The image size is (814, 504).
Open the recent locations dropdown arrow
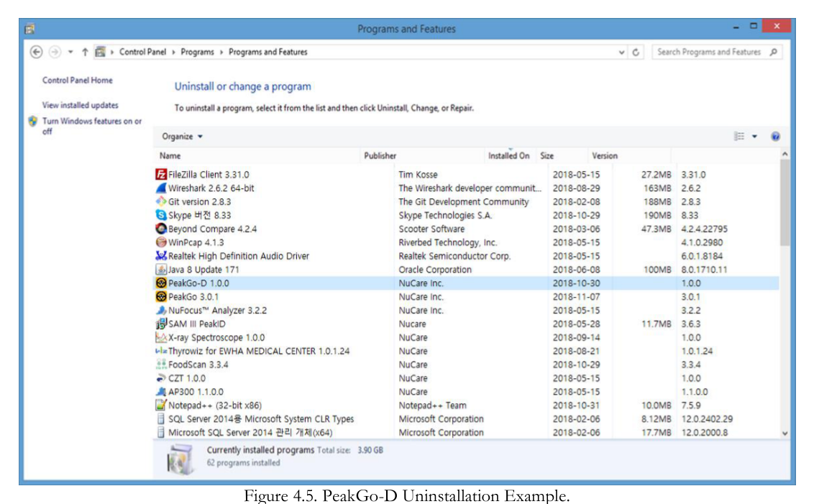pyautogui.click(x=70, y=52)
